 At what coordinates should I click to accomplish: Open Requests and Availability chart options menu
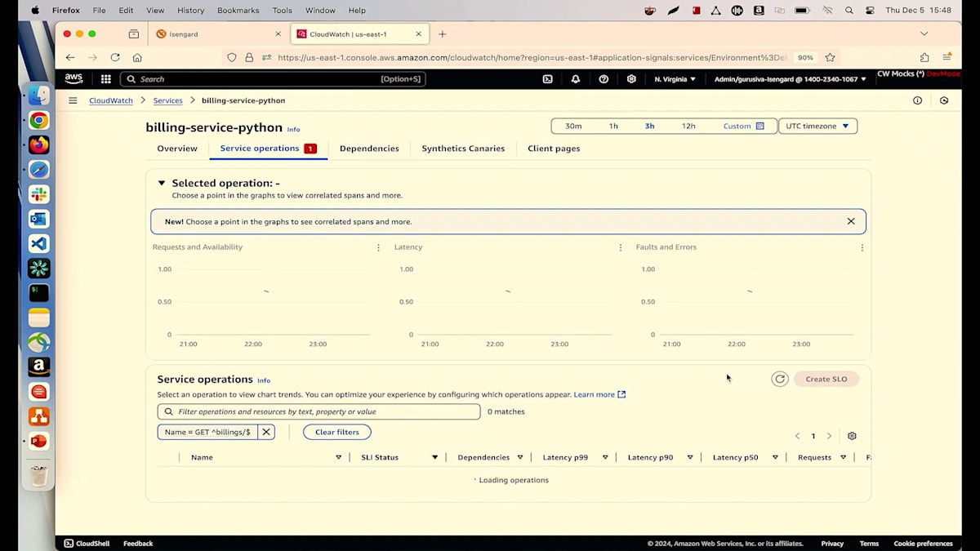click(378, 247)
